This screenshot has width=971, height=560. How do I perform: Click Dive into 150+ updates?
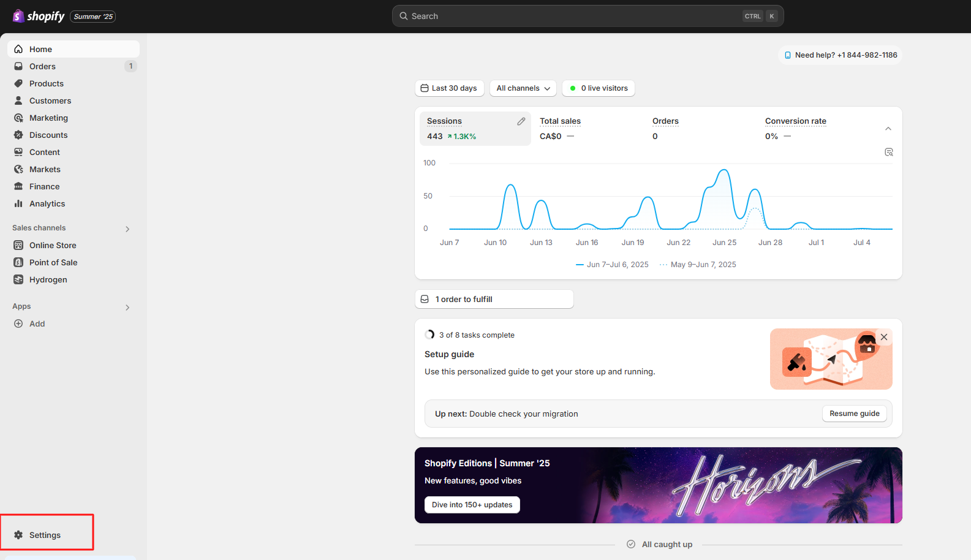coord(472,505)
